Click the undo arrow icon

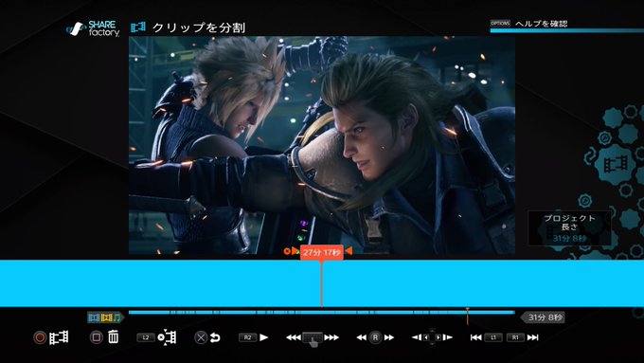(x=215, y=337)
